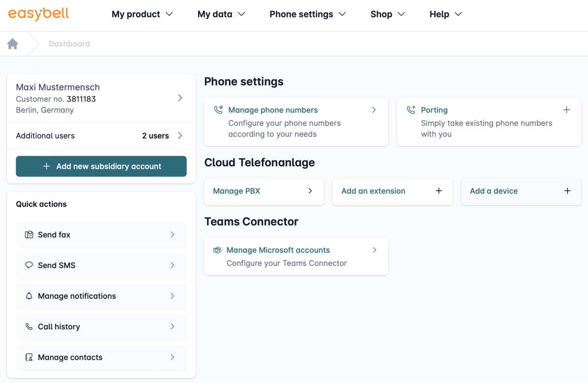Click chevron in Manage notifications row
588x383 pixels.
(x=172, y=296)
